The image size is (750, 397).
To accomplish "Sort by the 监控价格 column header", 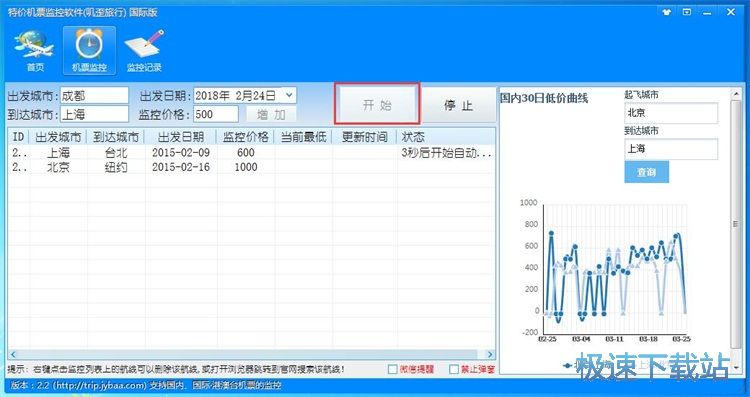I will [x=245, y=137].
